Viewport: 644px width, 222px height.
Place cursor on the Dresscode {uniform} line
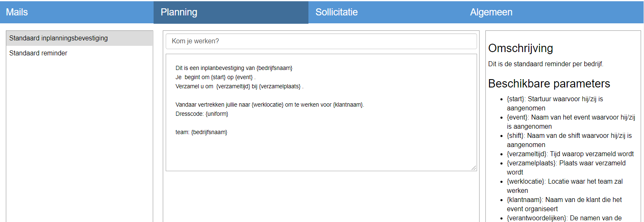(202, 114)
